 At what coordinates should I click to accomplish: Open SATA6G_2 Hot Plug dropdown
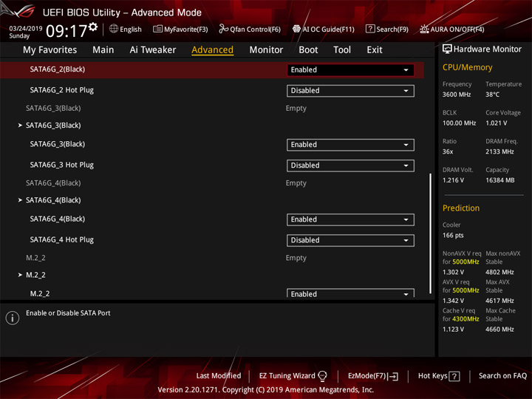point(350,91)
